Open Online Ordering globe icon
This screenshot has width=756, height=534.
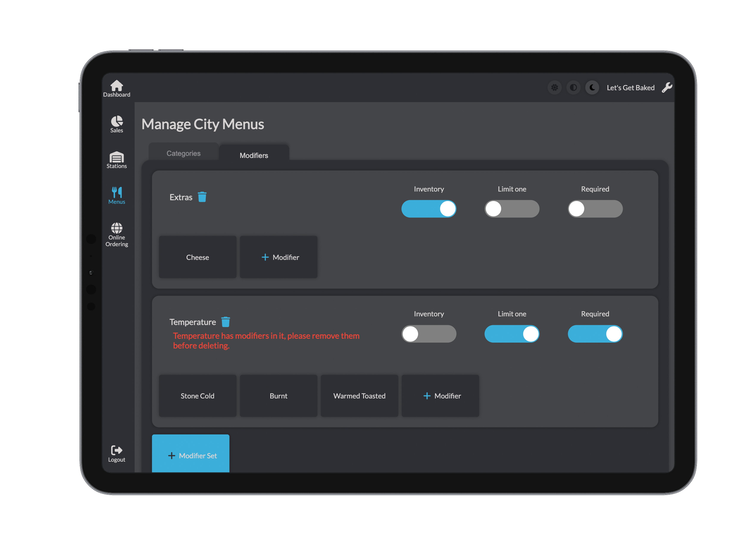coord(117,228)
